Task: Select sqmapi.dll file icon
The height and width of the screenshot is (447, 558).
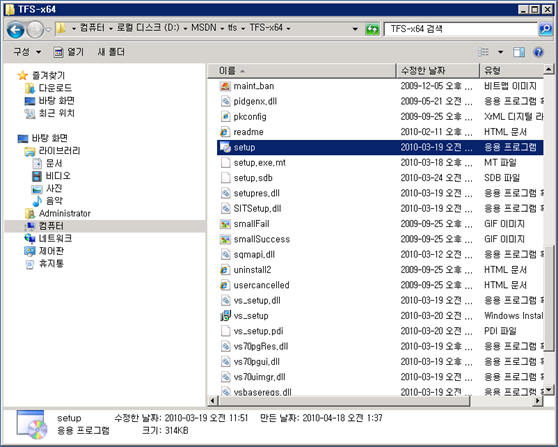Action: click(225, 254)
